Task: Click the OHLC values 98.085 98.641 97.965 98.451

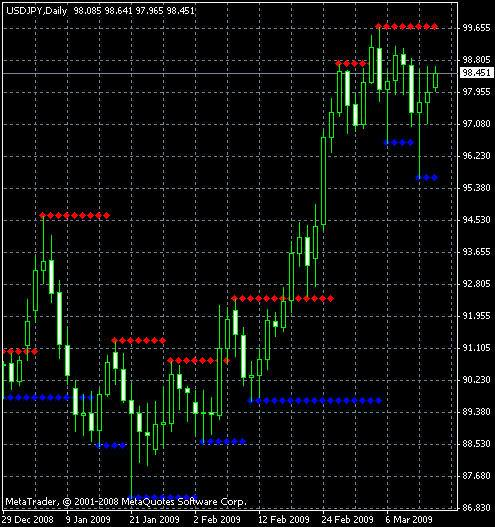Action: pos(134,11)
